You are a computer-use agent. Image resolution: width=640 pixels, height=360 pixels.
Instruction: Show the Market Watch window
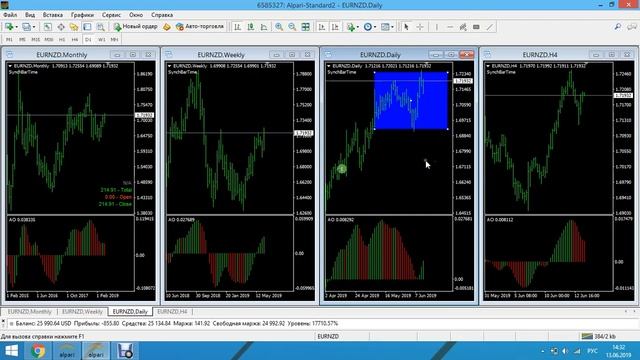(48, 27)
